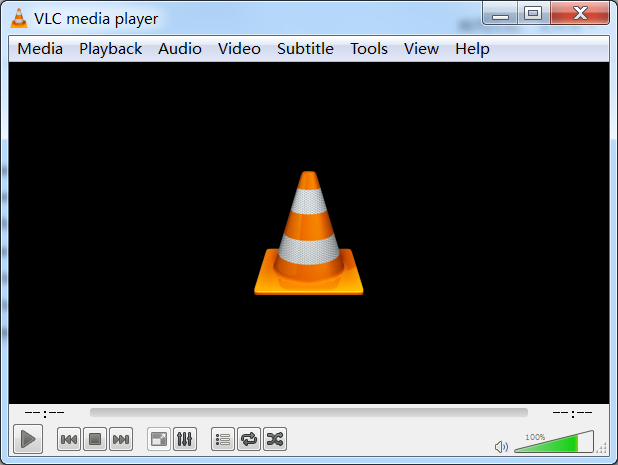
Task: Open the Media menu
Action: (x=40, y=49)
